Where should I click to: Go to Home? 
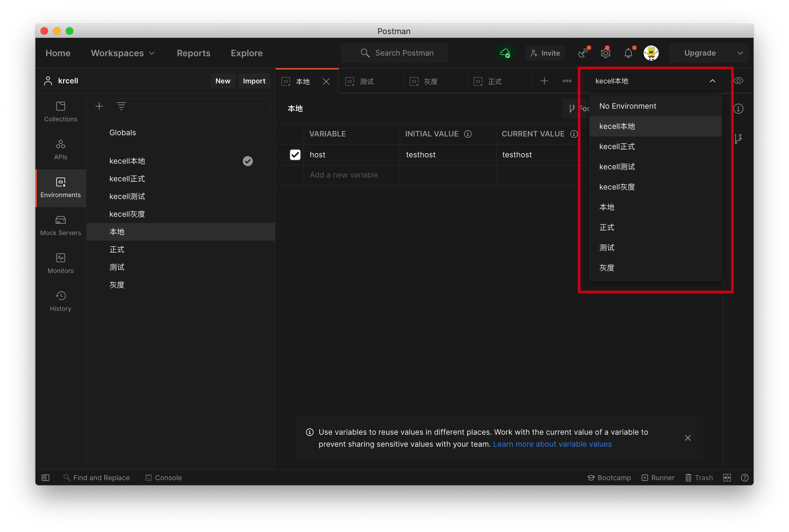58,53
